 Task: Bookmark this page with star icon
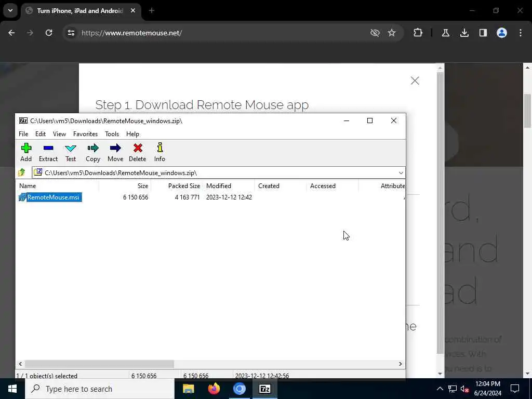(x=392, y=33)
